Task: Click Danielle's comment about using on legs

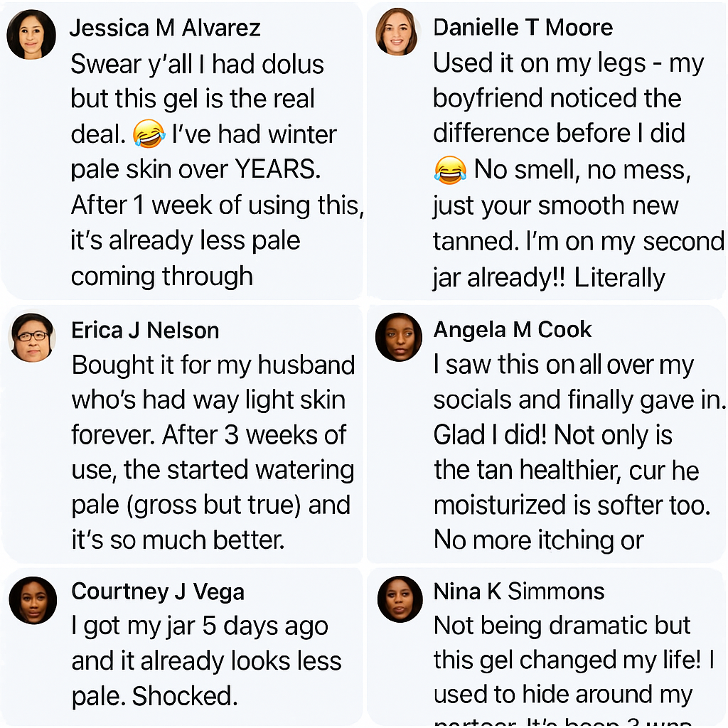Action: tap(579, 170)
